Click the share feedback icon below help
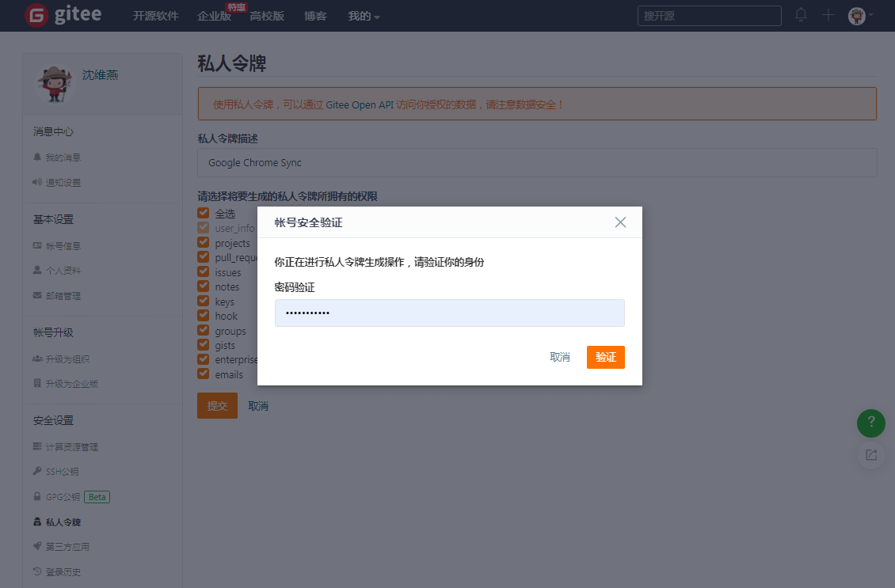This screenshot has height=588, width=895. (x=871, y=455)
